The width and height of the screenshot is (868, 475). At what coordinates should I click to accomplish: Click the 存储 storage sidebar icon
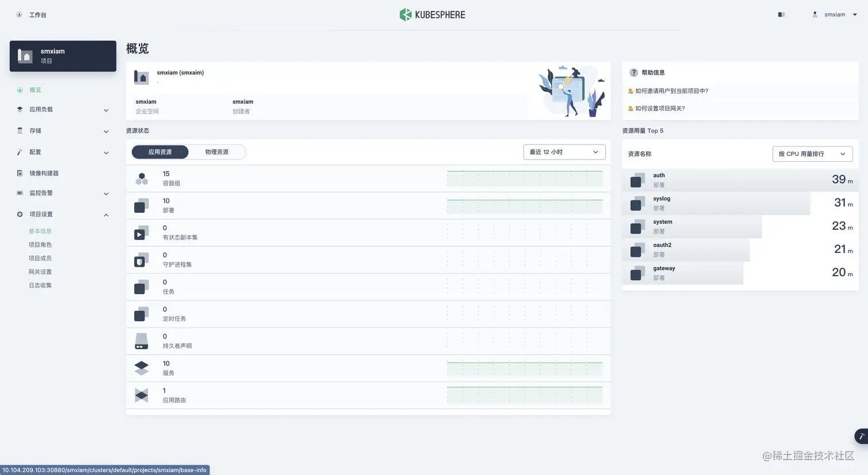[20, 131]
